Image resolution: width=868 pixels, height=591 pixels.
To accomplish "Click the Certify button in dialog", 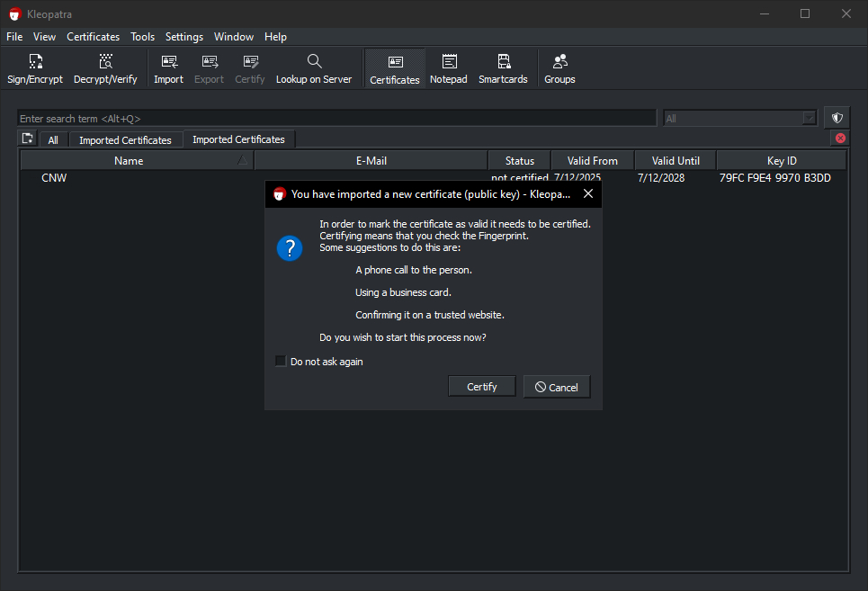I will tap(481, 387).
